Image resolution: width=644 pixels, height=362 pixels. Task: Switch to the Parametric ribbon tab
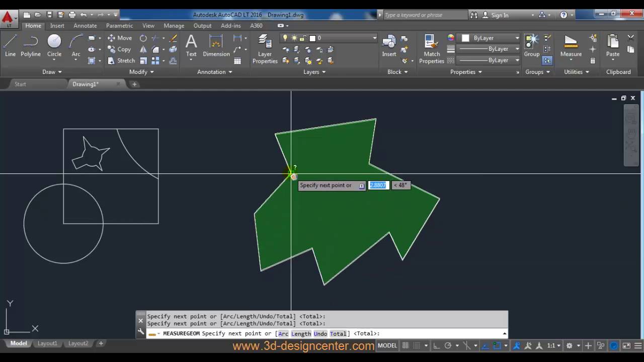pos(119,26)
